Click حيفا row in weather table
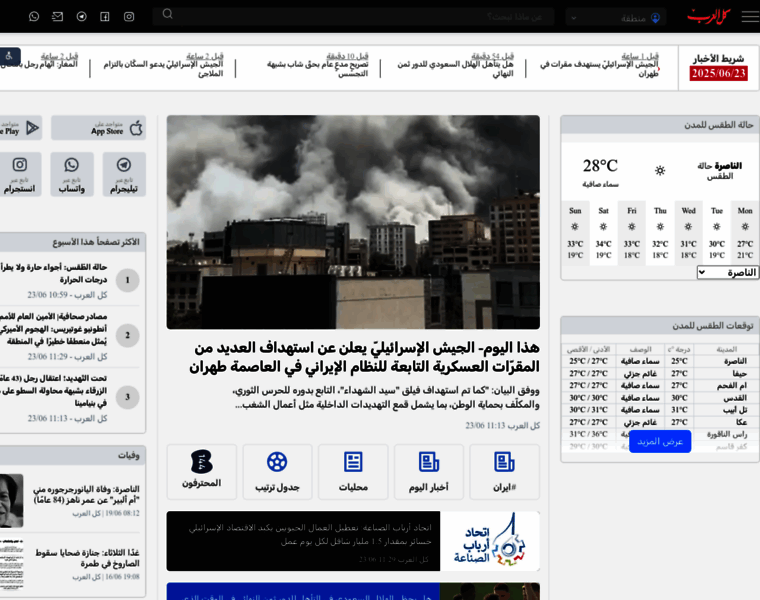Viewport: 760px width, 600px height. coord(660,374)
